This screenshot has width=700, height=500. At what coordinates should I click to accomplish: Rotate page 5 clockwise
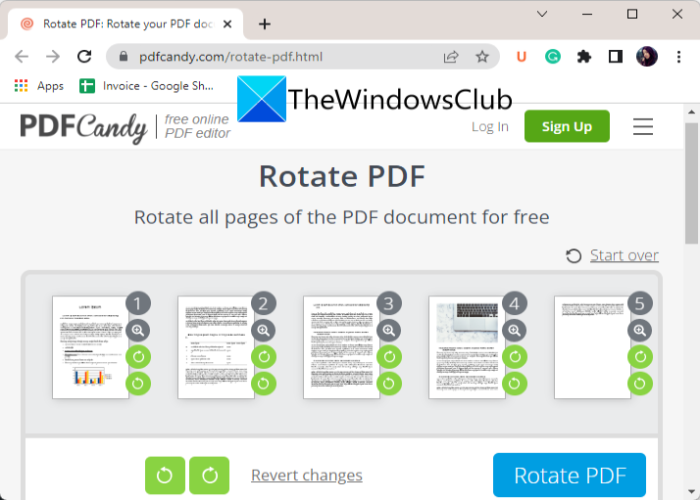(640, 357)
